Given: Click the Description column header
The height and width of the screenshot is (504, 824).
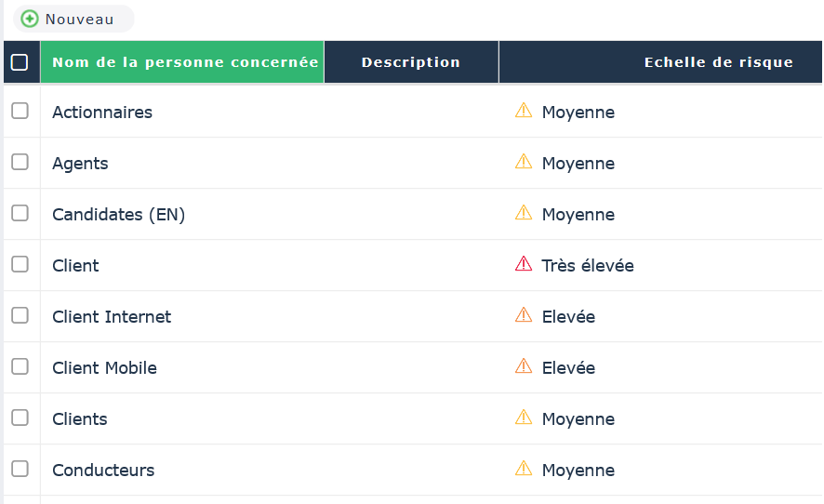Looking at the screenshot, I should (x=410, y=62).
